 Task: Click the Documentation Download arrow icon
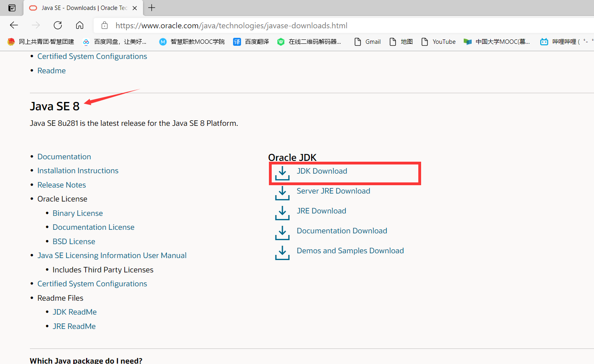(282, 233)
